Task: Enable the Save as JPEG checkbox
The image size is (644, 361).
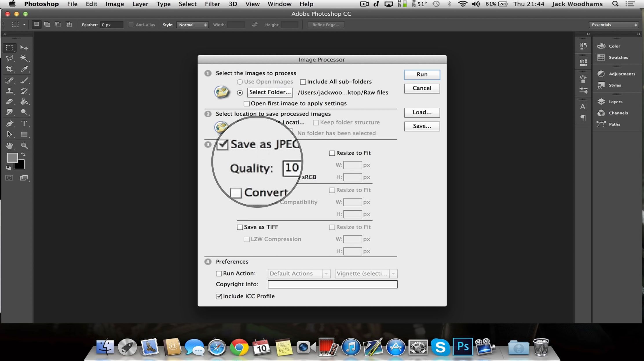Action: pos(222,144)
